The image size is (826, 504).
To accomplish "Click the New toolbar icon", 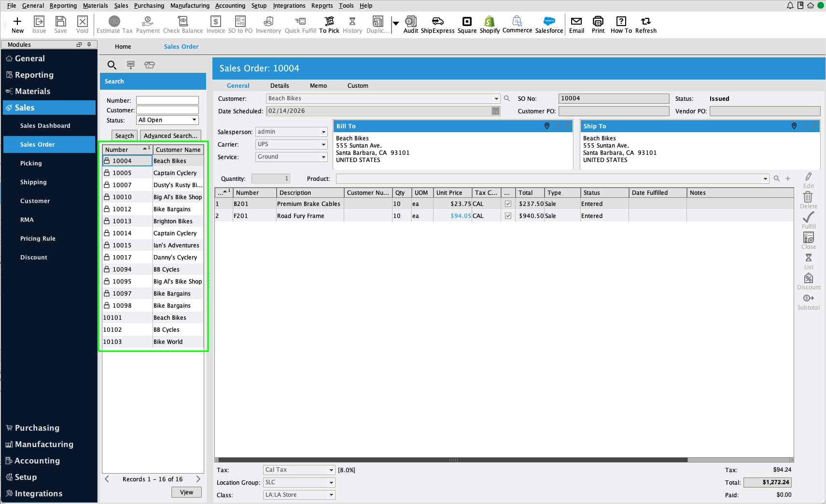I will tap(17, 25).
